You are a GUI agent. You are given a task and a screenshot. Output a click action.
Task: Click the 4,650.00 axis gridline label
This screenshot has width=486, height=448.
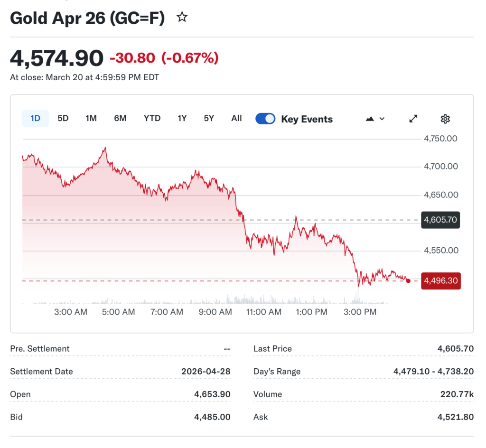point(440,195)
